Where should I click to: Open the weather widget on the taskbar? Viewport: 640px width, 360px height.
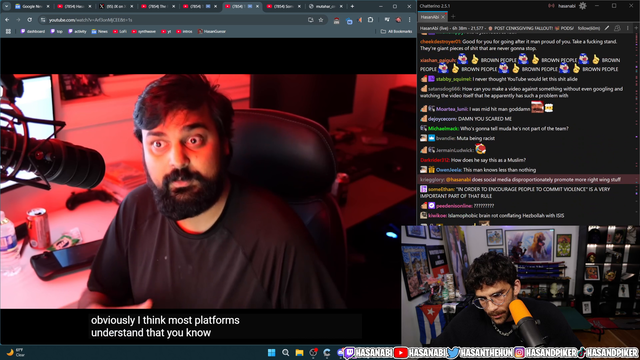point(15,352)
